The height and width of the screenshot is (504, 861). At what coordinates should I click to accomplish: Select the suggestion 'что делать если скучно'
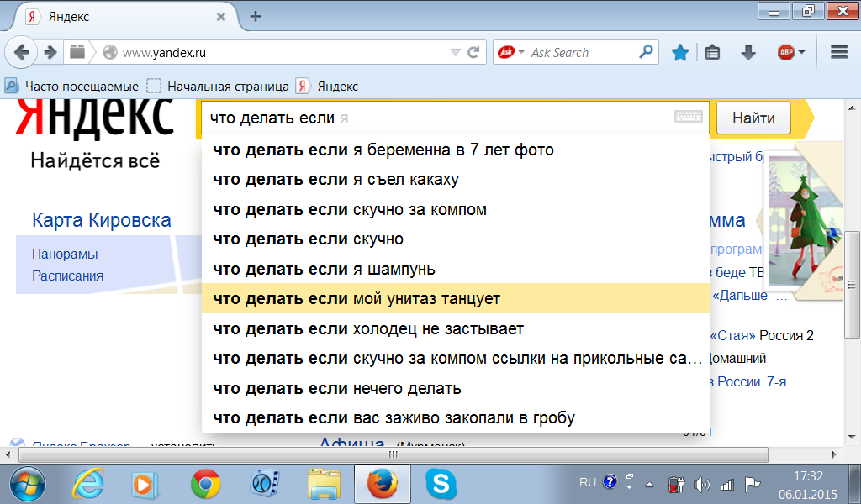(x=456, y=239)
